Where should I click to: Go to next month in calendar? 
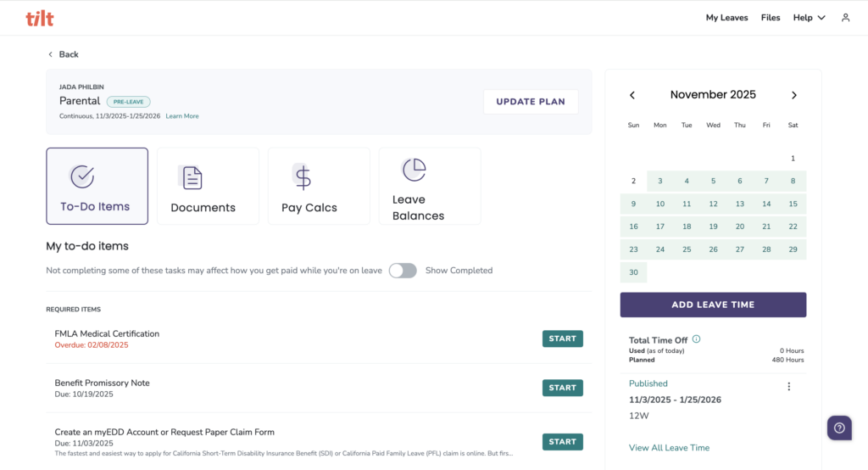pos(793,95)
